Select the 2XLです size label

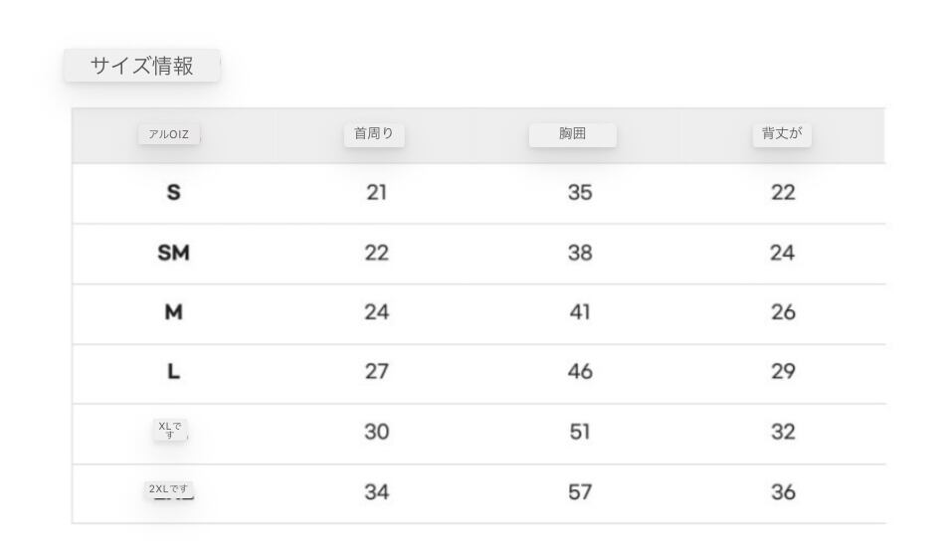(169, 489)
